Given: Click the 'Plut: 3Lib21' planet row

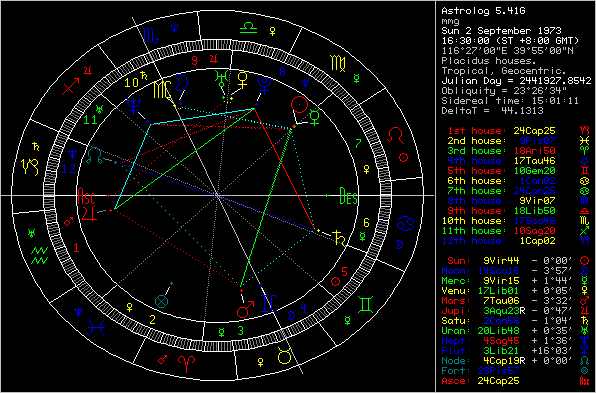Looking at the screenshot, I should pyautogui.click(x=515, y=351).
